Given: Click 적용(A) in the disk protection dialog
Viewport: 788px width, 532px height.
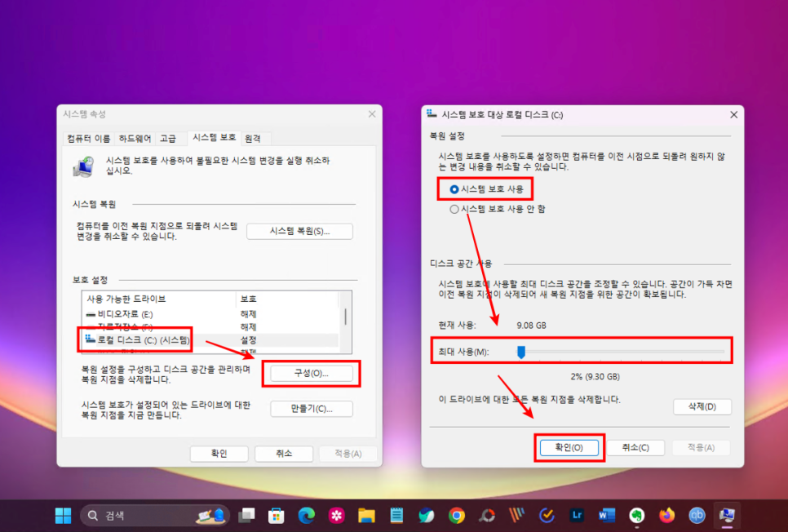Looking at the screenshot, I should coord(701,447).
